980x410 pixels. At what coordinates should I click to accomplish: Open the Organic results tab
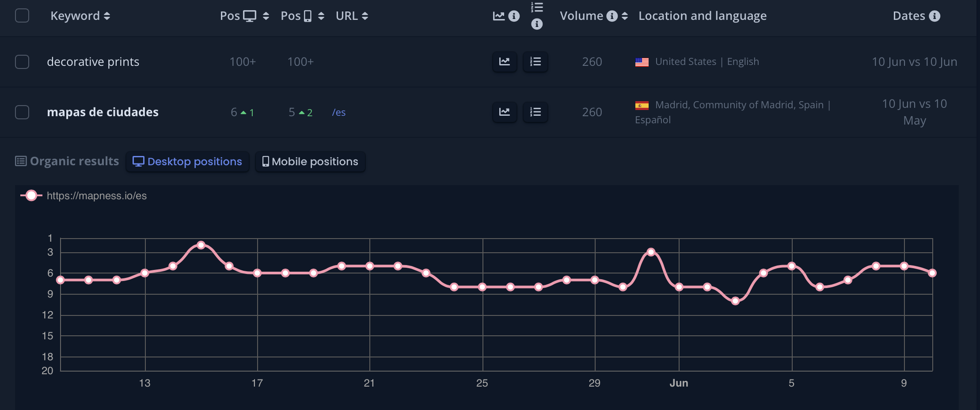[x=67, y=161]
